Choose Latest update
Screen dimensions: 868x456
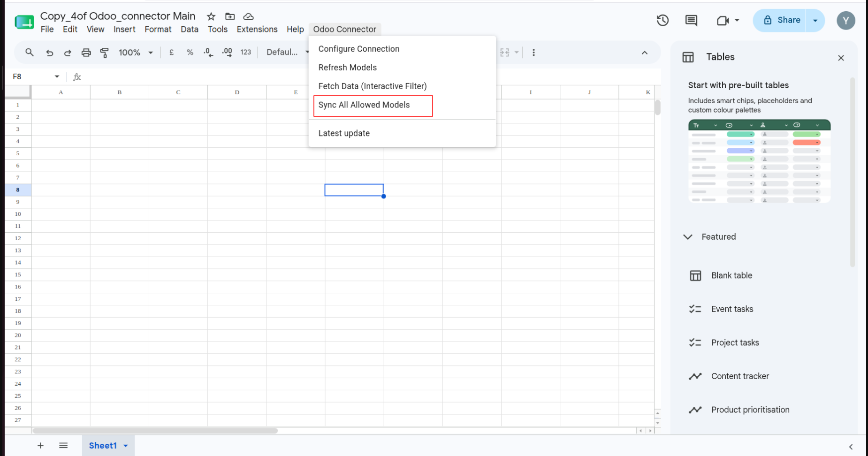[402, 133]
